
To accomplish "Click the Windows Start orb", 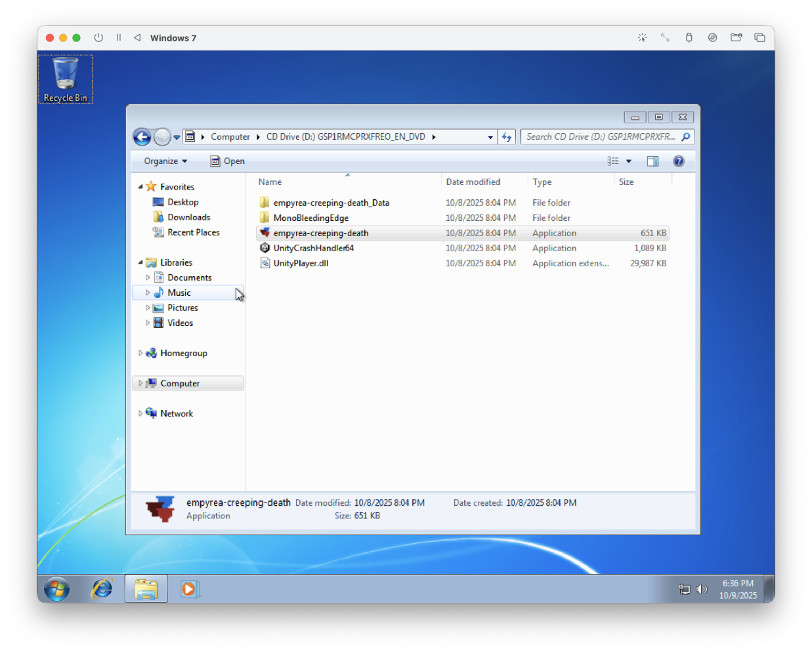I will coord(57,588).
